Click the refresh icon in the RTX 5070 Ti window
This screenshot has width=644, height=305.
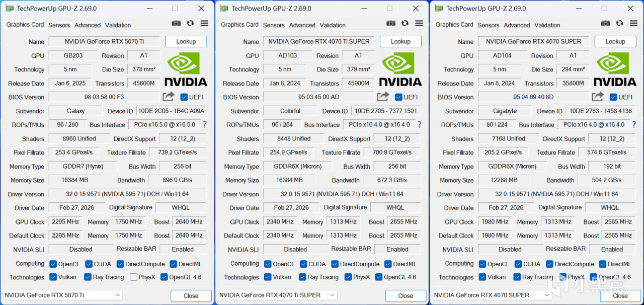coord(190,23)
